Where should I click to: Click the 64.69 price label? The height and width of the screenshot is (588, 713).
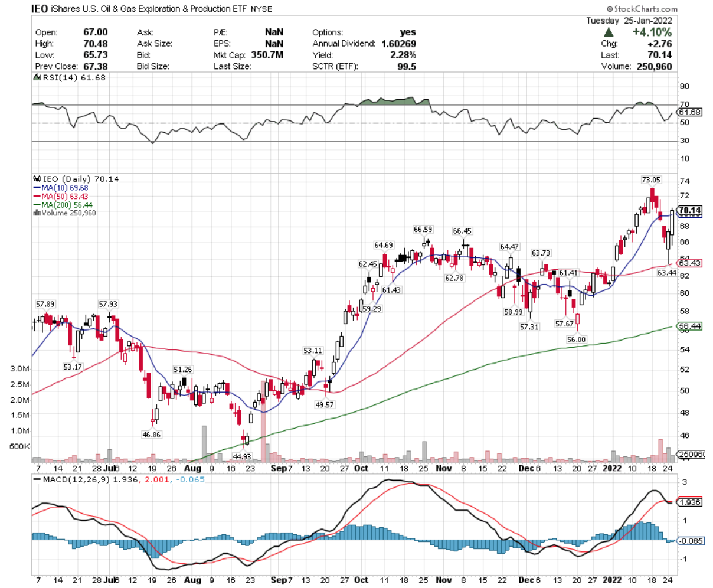384,245
